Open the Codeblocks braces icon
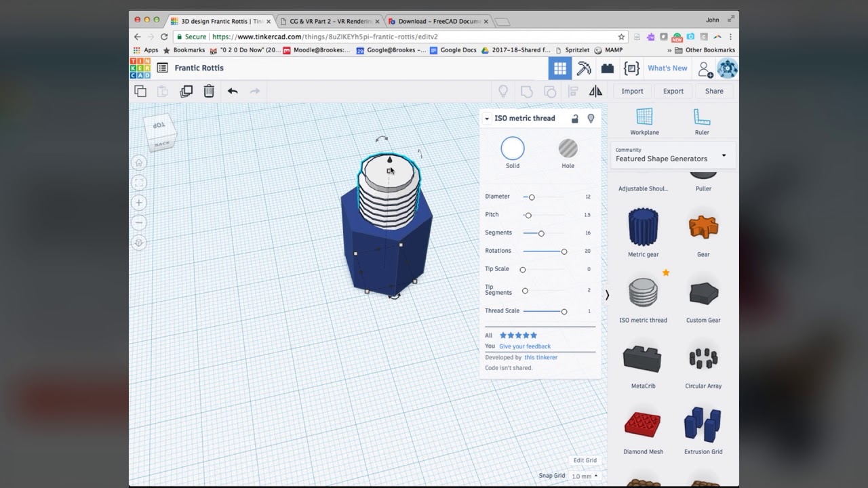The height and width of the screenshot is (488, 868). [x=632, y=68]
